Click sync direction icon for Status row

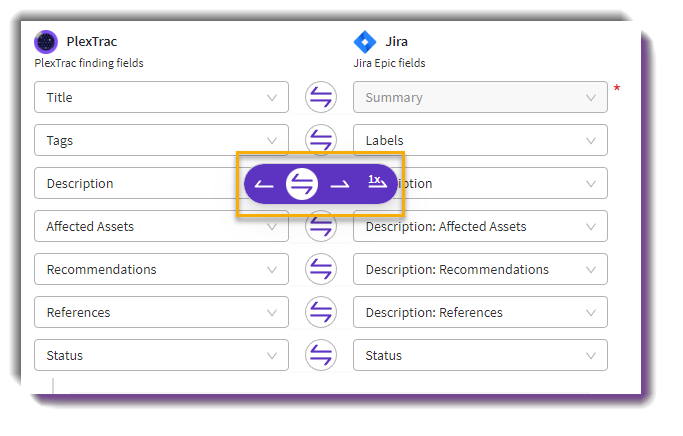[x=321, y=355]
